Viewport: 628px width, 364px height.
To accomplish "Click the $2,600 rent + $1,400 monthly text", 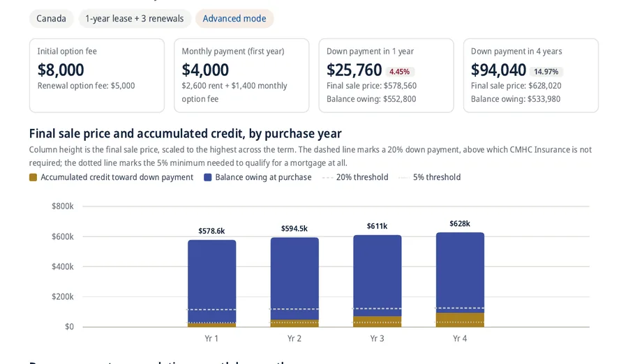I will tap(234, 86).
